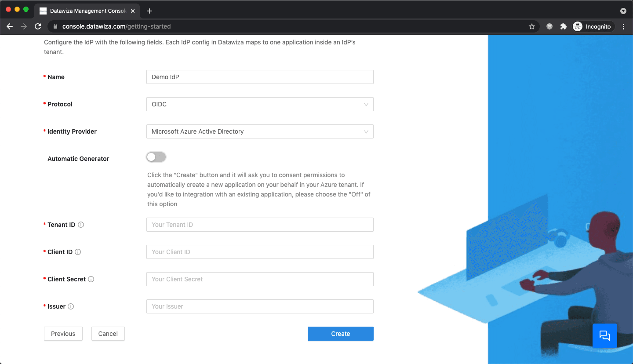Click the info icon next to Client Secret
Image resolution: width=633 pixels, height=364 pixels.
click(x=91, y=279)
